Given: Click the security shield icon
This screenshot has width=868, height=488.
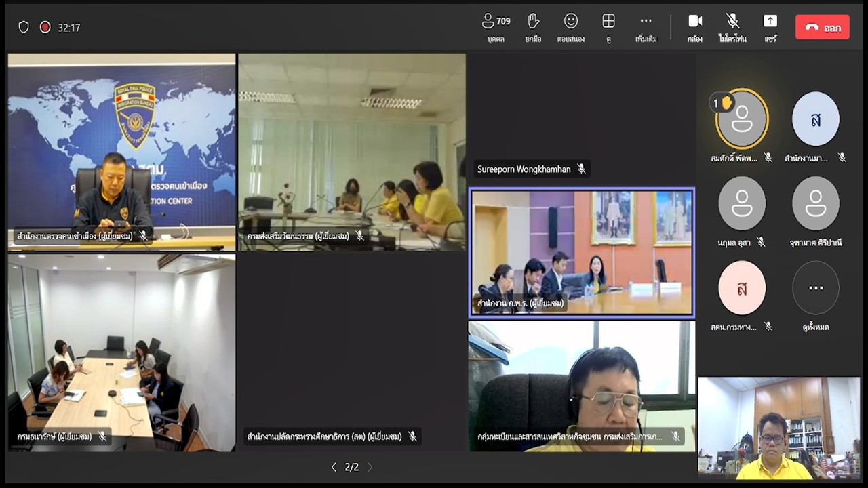Looking at the screenshot, I should 24,27.
